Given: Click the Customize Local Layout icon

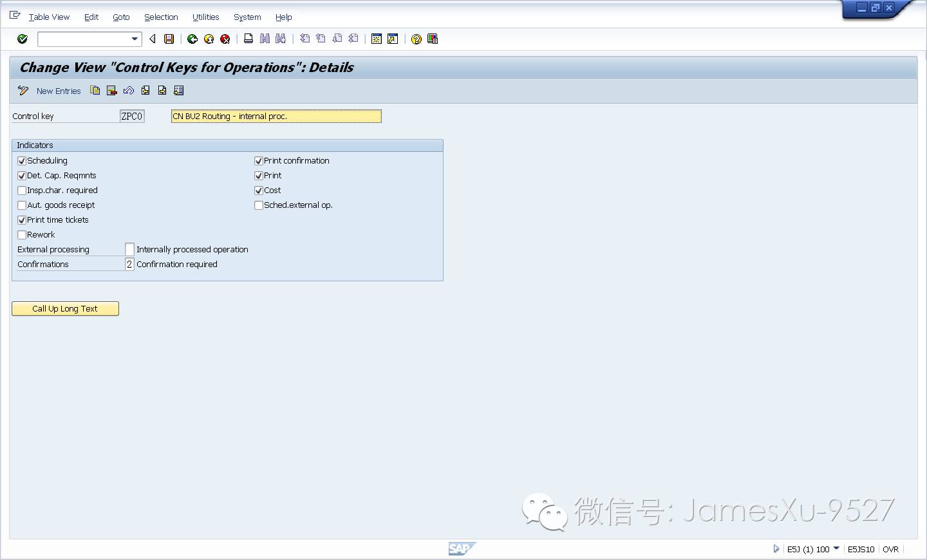Looking at the screenshot, I should [433, 39].
